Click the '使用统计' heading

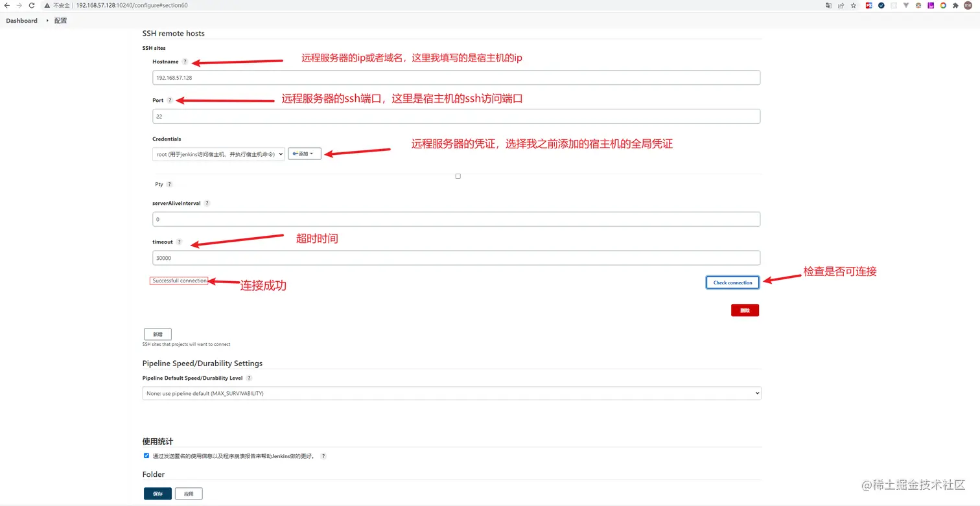157,441
